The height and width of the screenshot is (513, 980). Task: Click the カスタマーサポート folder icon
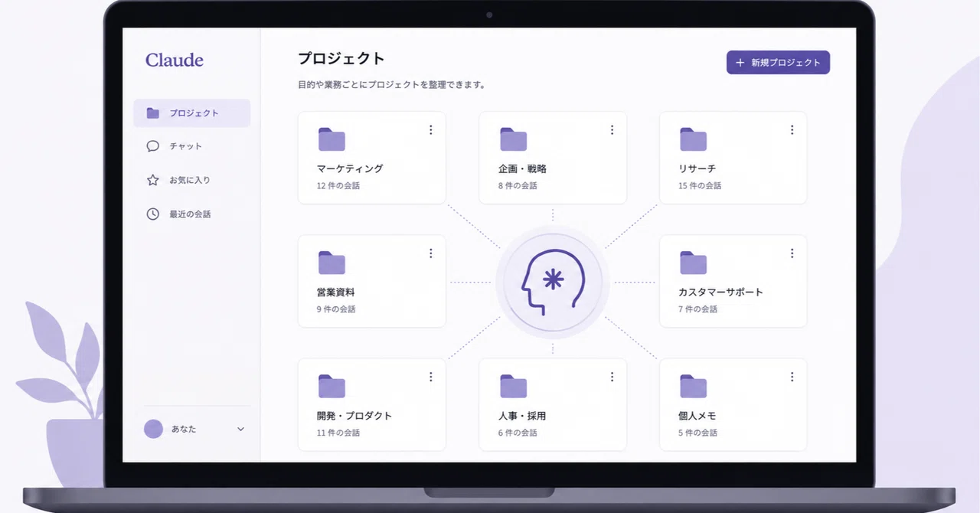693,263
